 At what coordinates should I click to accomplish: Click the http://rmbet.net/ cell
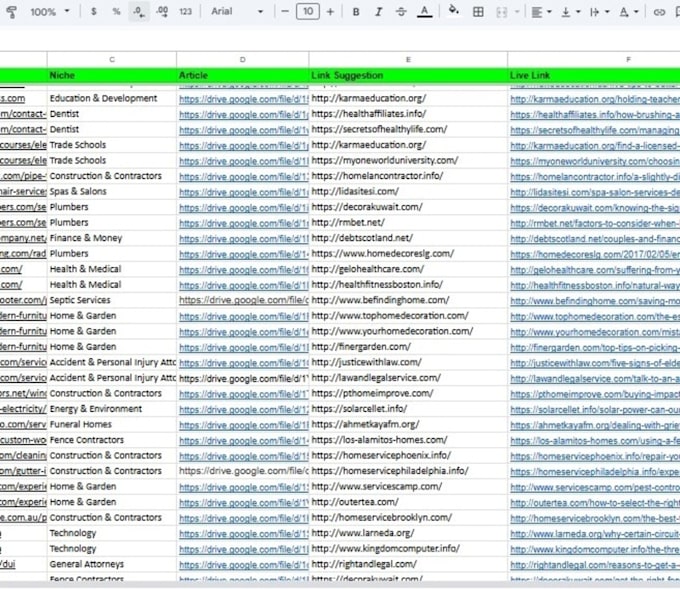pyautogui.click(x=408, y=223)
